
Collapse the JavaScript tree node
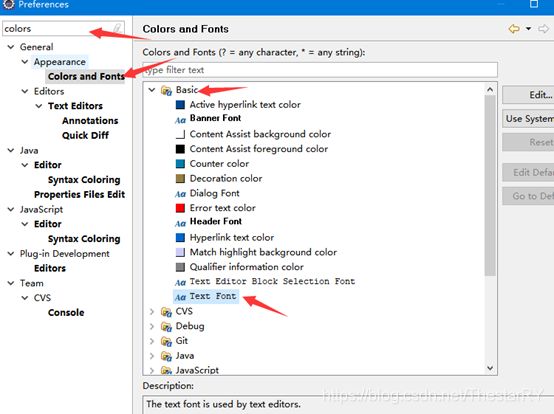[x=11, y=209]
